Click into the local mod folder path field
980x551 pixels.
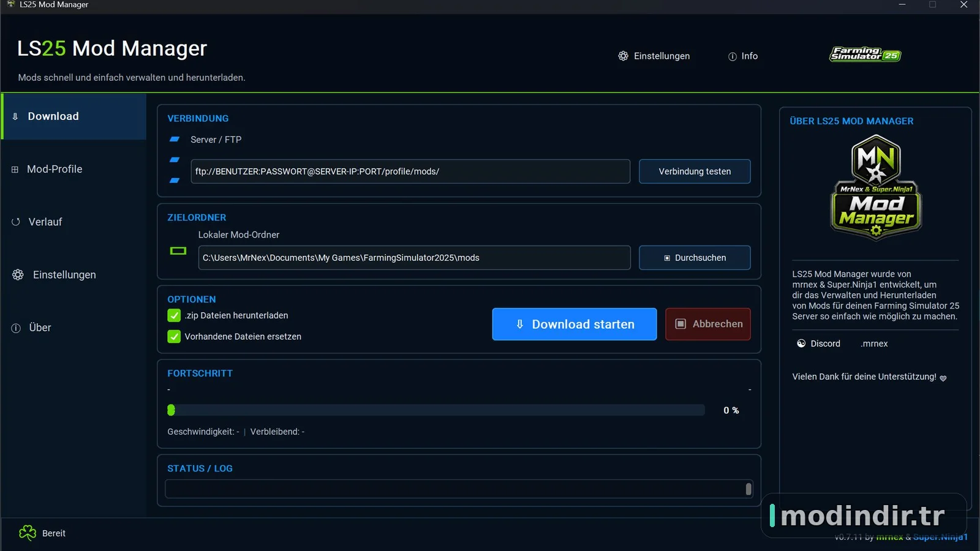click(x=414, y=258)
